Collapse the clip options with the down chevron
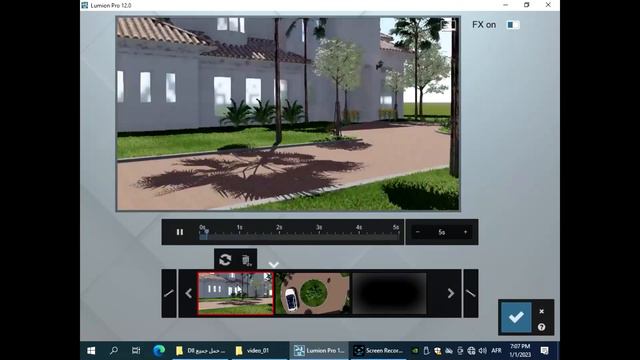The width and height of the screenshot is (640, 360). (x=273, y=264)
